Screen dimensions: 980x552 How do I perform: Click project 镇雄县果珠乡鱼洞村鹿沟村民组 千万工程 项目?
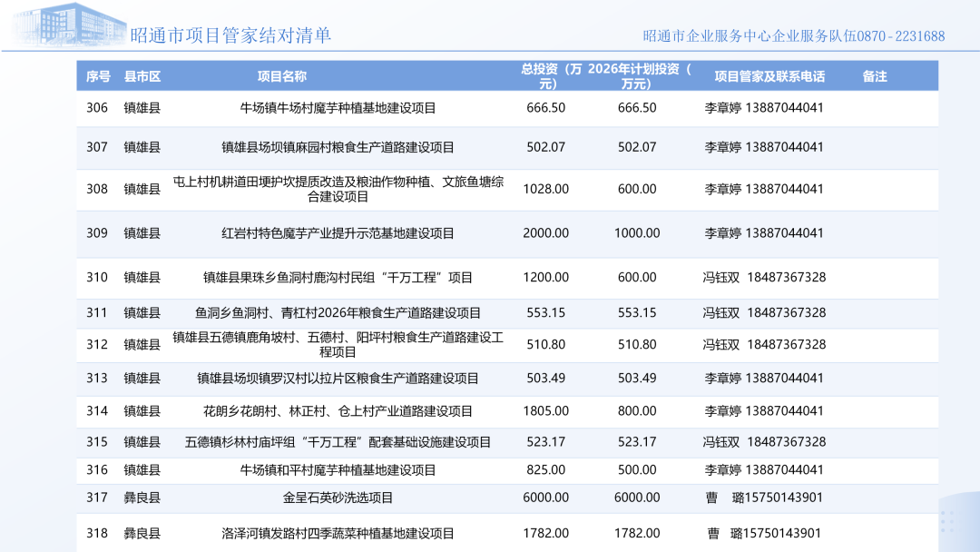click(338, 277)
